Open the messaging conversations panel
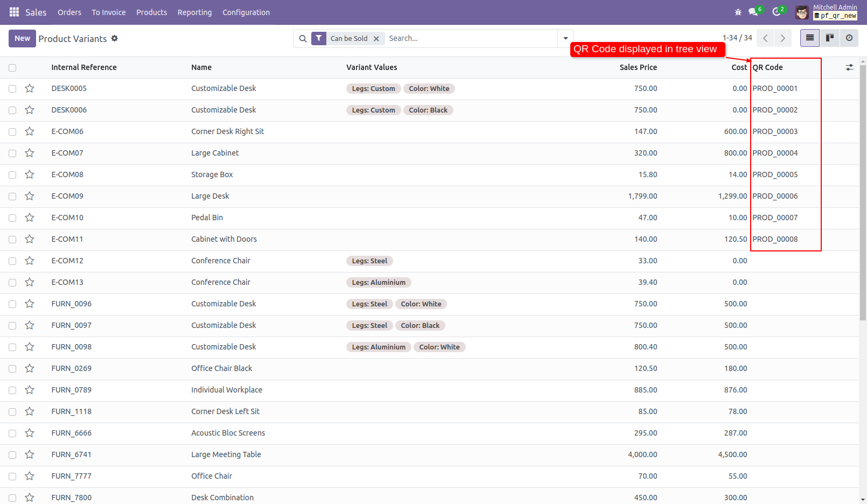Image resolution: width=867 pixels, height=504 pixels. pyautogui.click(x=753, y=11)
